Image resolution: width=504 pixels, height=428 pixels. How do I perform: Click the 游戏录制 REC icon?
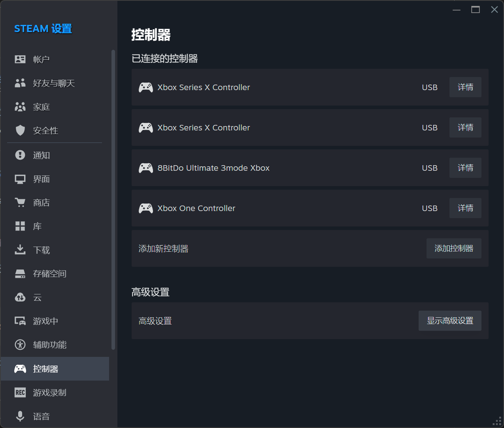click(20, 392)
